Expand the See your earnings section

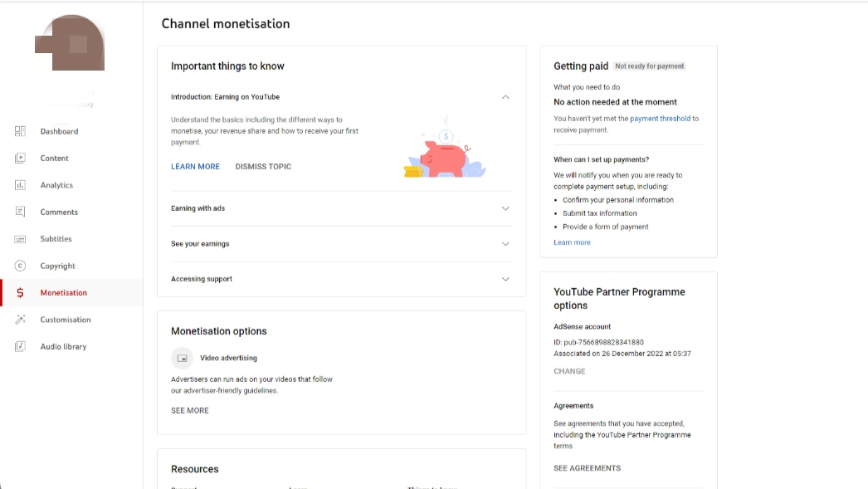click(x=505, y=243)
